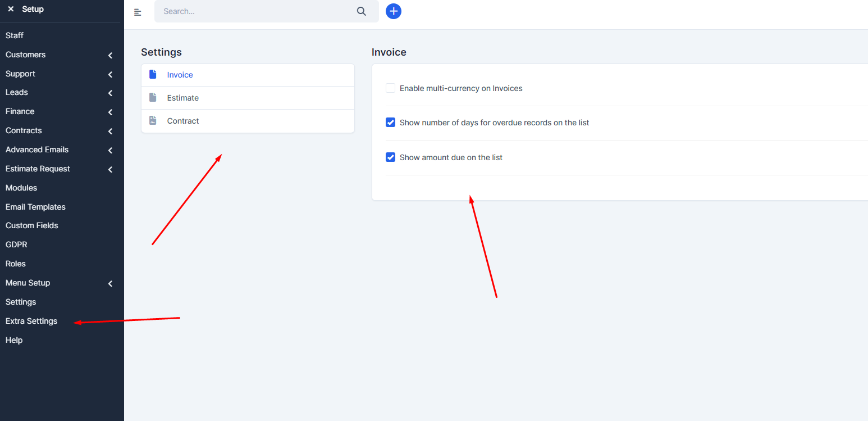Click the blue plus quick-create button
This screenshot has height=421, width=868.
coord(394,11)
